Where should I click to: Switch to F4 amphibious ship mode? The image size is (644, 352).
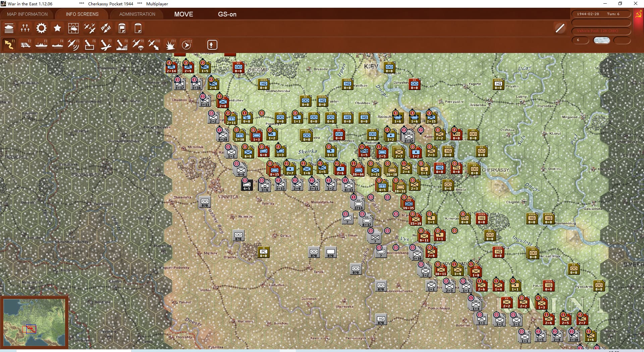(x=57, y=45)
